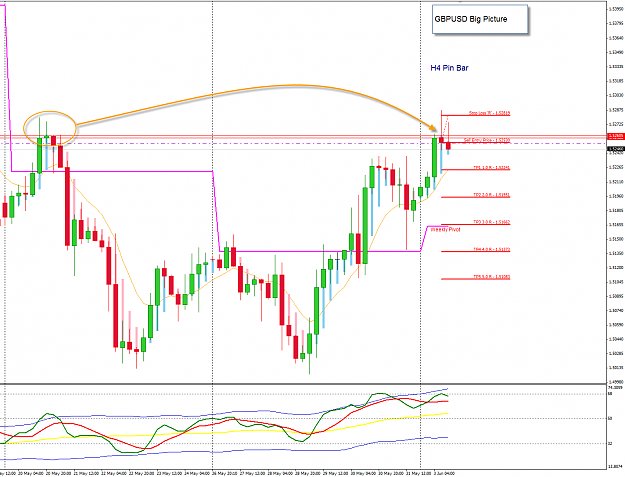Click the TP4 4.0 R target label
The width and height of the screenshot is (625, 477).
click(491, 249)
